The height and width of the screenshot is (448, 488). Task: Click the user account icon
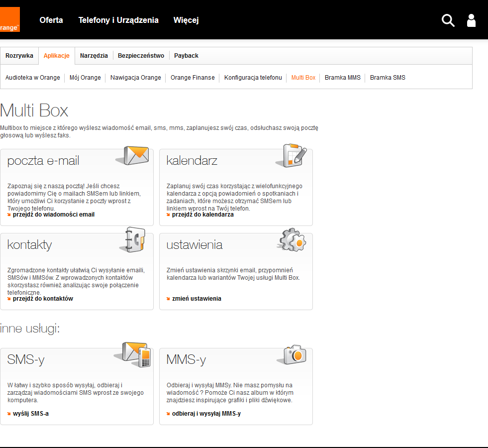point(471,20)
